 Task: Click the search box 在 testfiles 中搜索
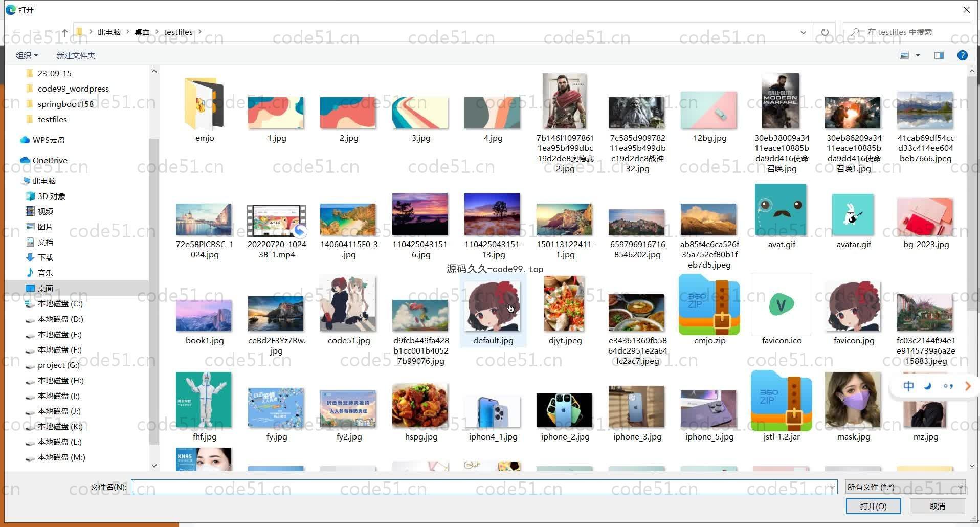[x=906, y=32]
